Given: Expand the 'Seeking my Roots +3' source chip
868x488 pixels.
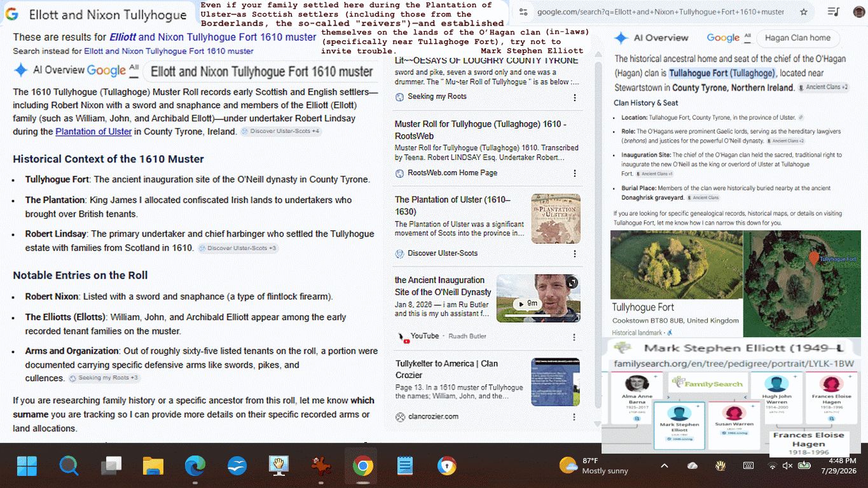Looking at the screenshot, I should point(104,378).
